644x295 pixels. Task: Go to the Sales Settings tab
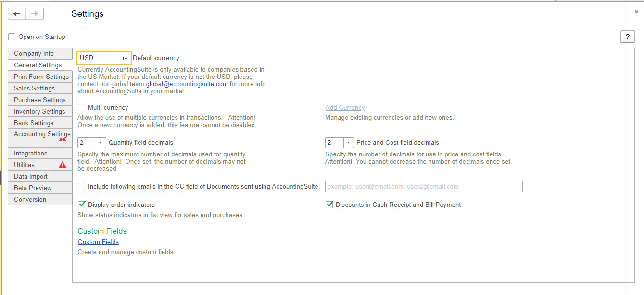pos(40,89)
